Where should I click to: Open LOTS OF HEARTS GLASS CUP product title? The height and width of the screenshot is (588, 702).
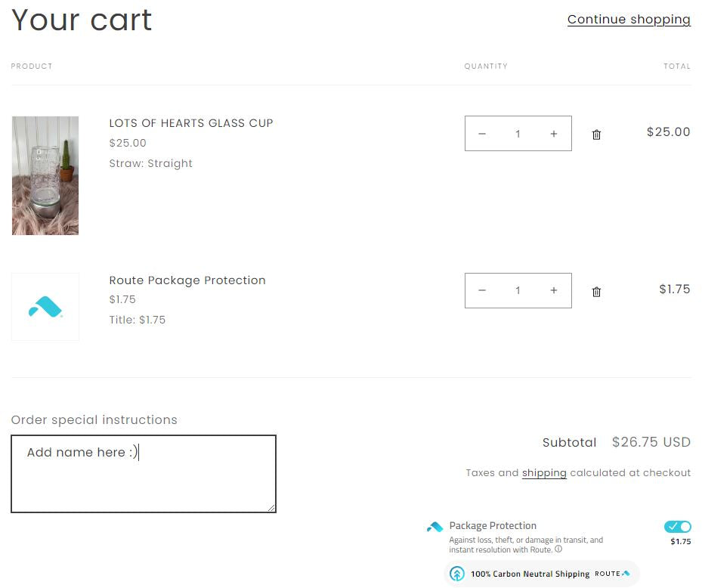(x=191, y=123)
